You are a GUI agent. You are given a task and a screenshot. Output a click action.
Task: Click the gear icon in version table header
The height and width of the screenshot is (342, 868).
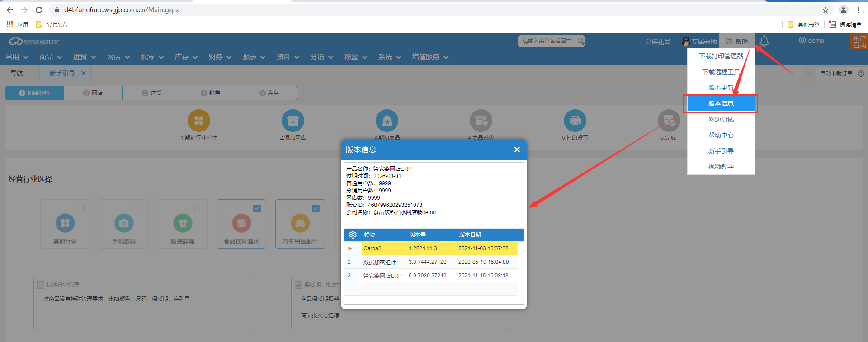[x=353, y=234]
